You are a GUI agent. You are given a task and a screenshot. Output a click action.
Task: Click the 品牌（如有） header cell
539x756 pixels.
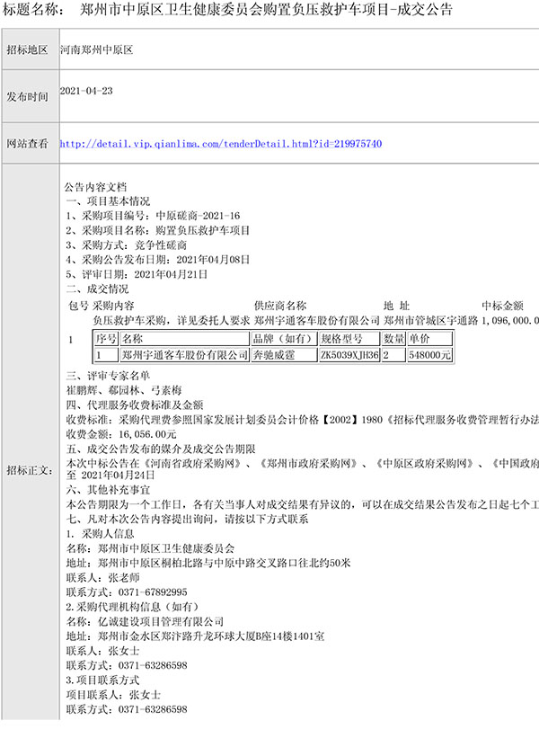tap(284, 339)
